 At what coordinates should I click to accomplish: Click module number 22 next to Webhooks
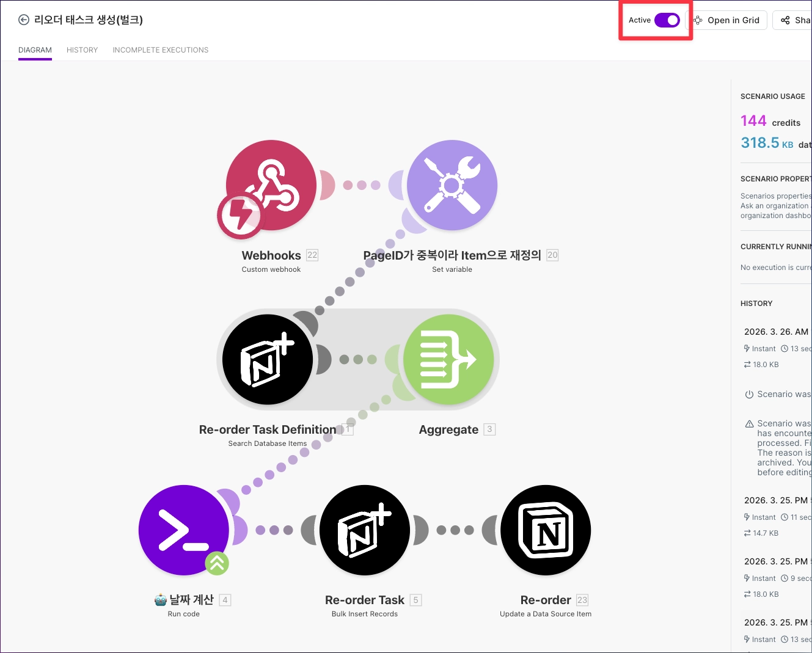point(312,255)
